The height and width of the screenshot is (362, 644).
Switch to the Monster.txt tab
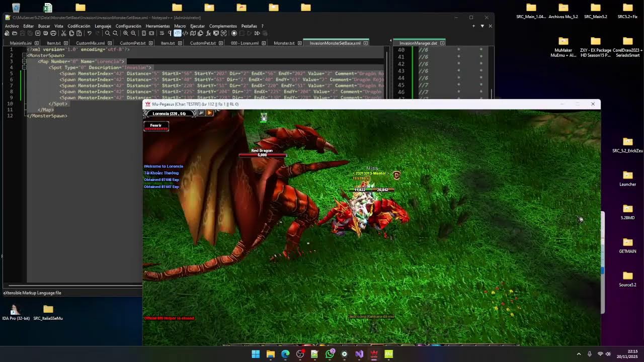[x=284, y=43]
